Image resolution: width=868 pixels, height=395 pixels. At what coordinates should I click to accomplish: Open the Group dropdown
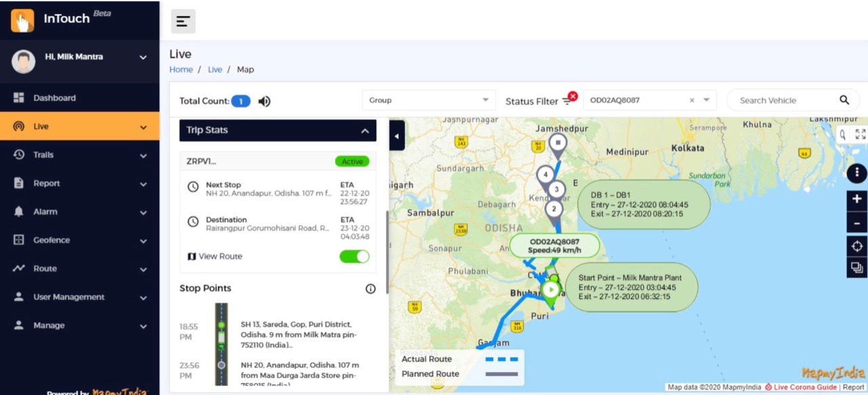coord(429,100)
